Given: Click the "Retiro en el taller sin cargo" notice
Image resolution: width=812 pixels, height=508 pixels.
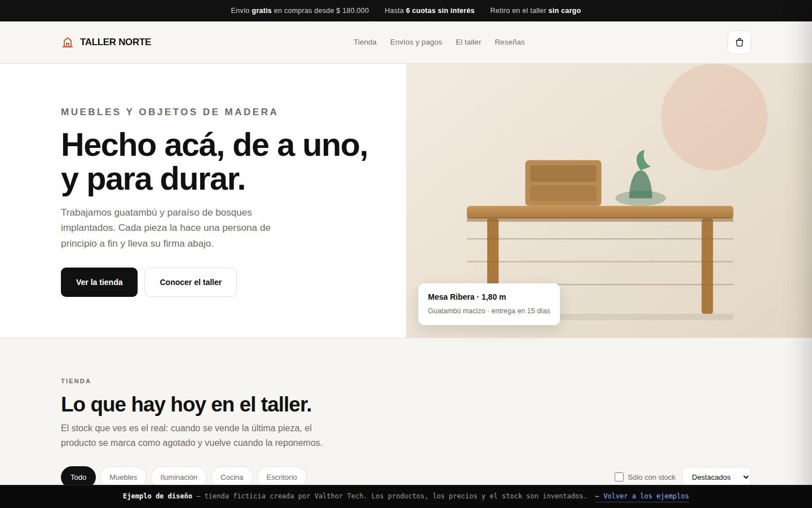Looking at the screenshot, I should click(x=536, y=11).
